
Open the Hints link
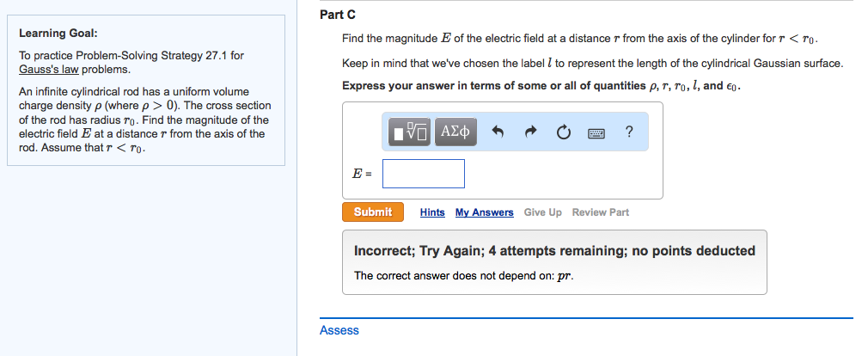click(x=432, y=212)
